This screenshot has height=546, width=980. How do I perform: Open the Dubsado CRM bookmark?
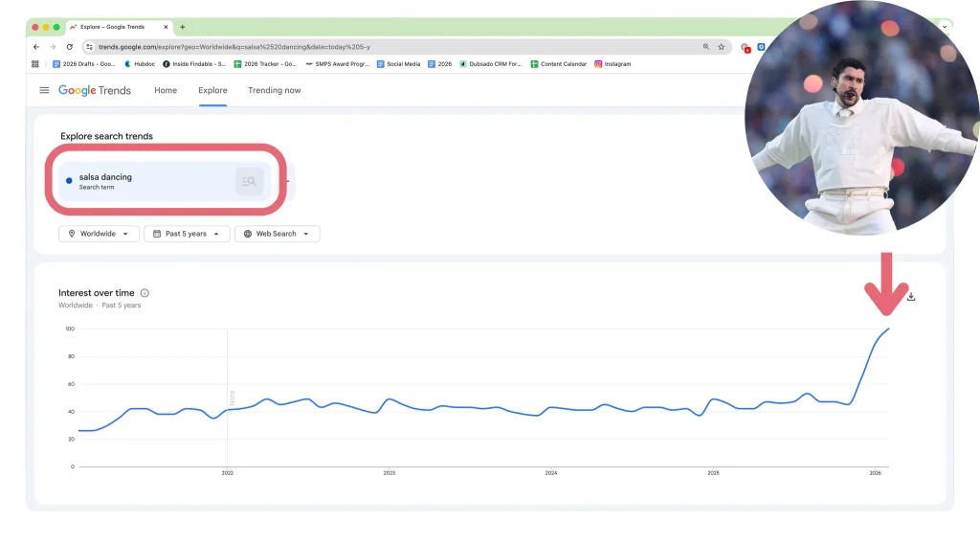click(491, 64)
